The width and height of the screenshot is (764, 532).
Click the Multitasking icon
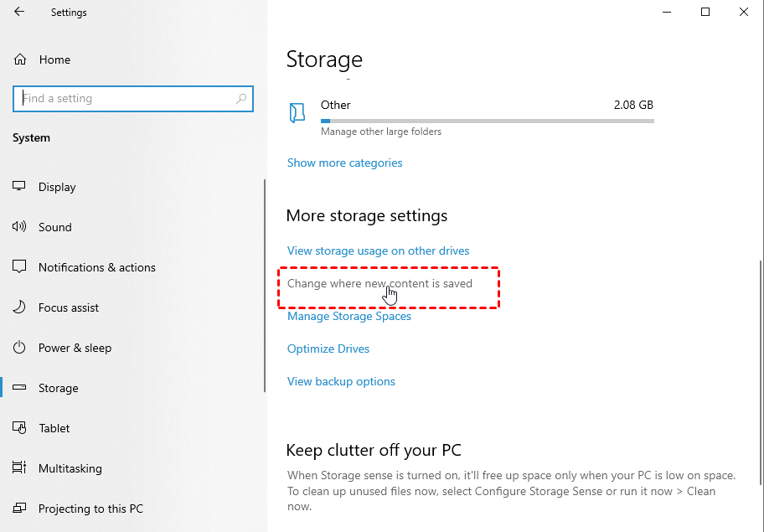[20, 468]
